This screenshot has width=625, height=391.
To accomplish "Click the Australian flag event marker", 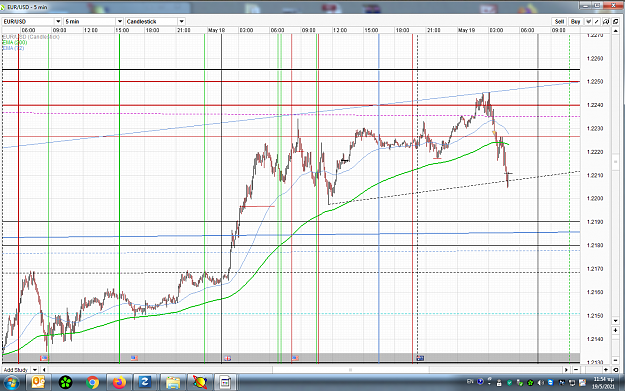I will 420,358.
